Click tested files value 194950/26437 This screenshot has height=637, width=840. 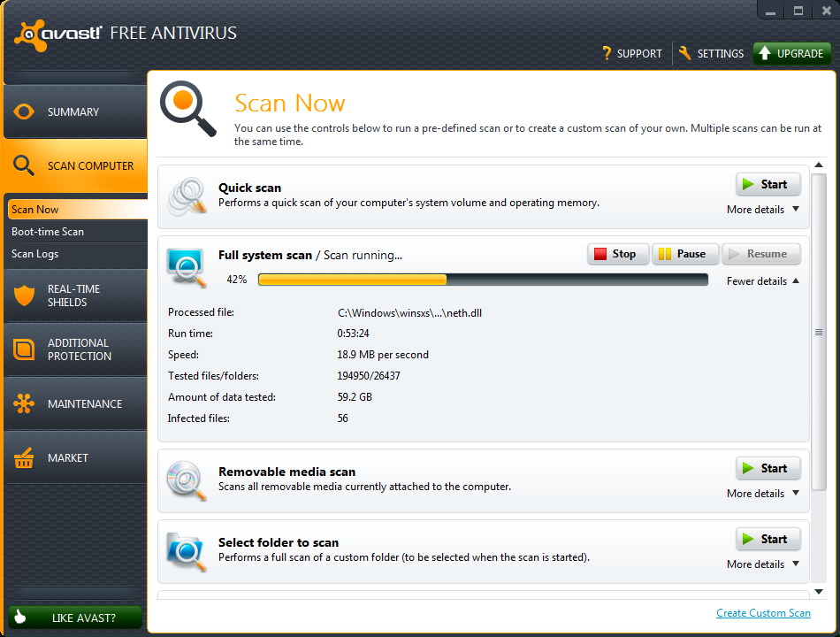point(369,376)
